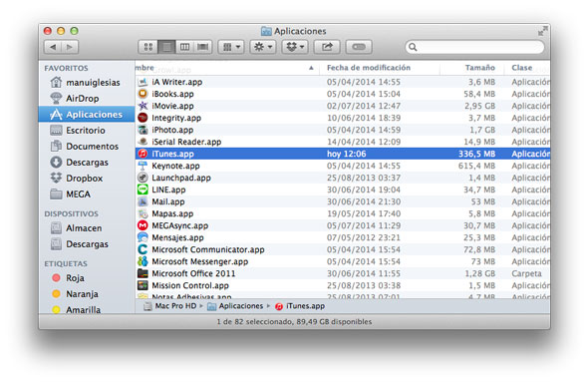
Task: Select the Launchpad.app icon
Action: 143,178
